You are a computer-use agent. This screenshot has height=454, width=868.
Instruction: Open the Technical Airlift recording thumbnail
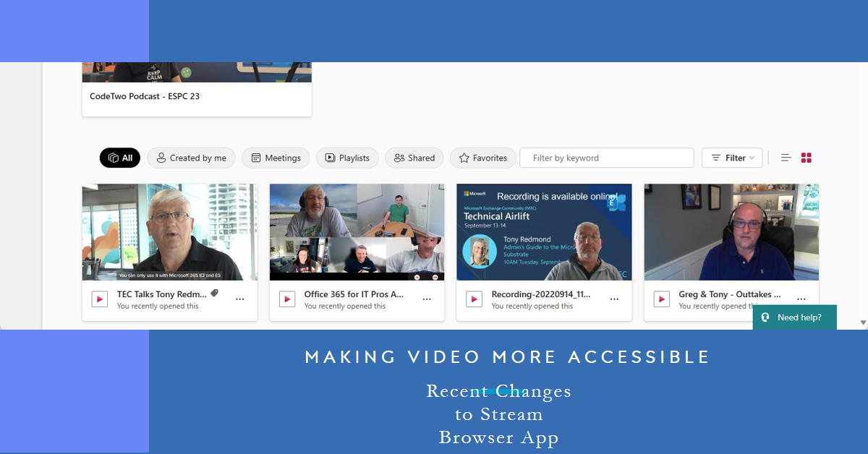[x=544, y=232]
